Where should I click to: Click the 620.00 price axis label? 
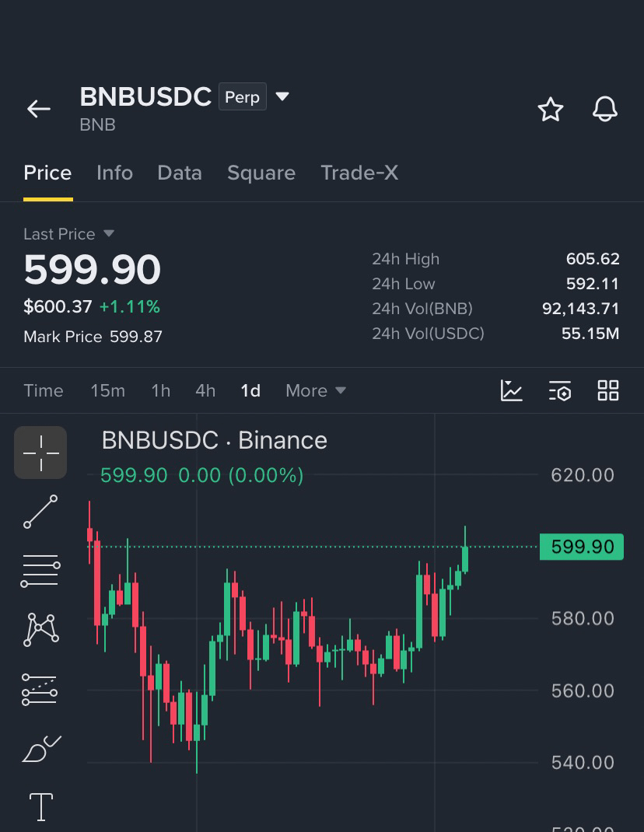click(583, 475)
